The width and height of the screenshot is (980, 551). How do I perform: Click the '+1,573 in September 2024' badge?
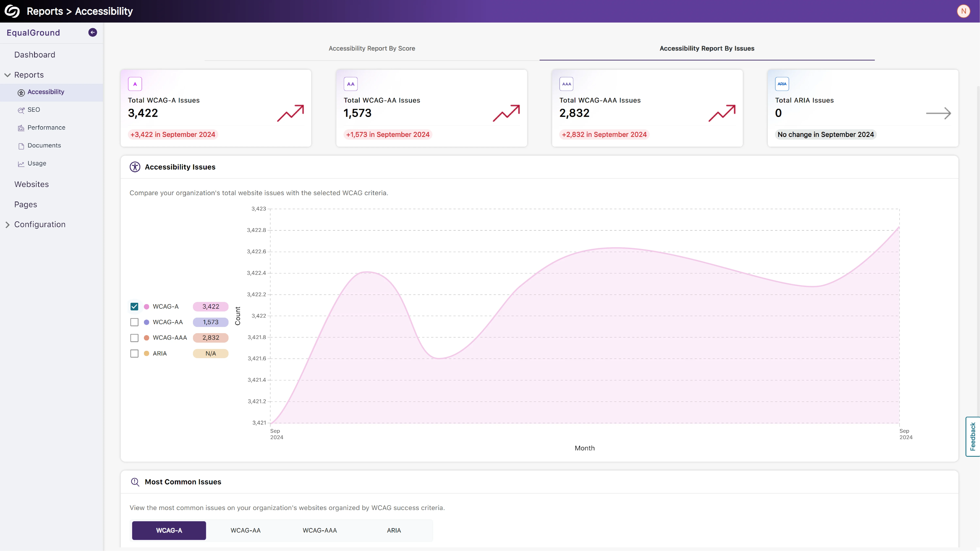pyautogui.click(x=388, y=135)
